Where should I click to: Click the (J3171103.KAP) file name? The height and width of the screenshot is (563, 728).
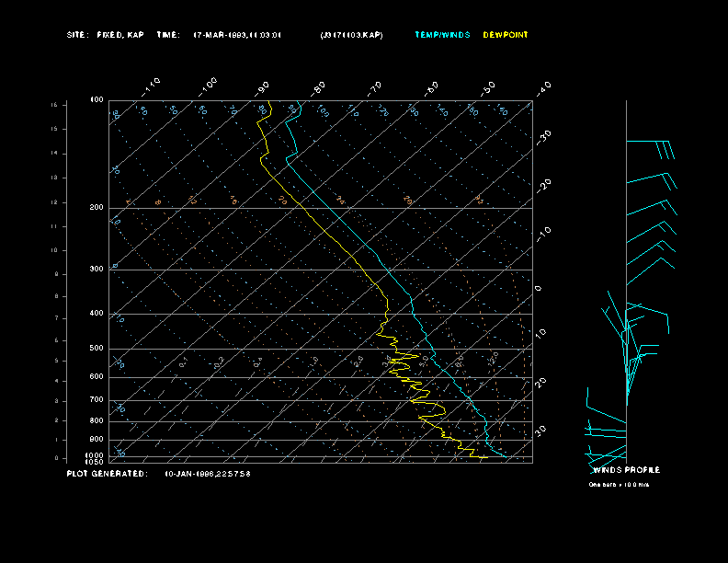[351, 35]
